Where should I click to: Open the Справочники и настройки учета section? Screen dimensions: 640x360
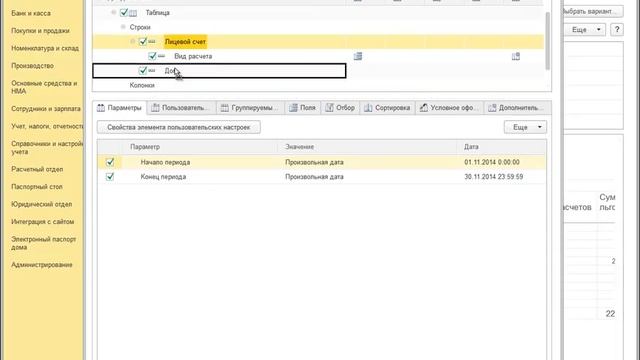click(x=47, y=147)
